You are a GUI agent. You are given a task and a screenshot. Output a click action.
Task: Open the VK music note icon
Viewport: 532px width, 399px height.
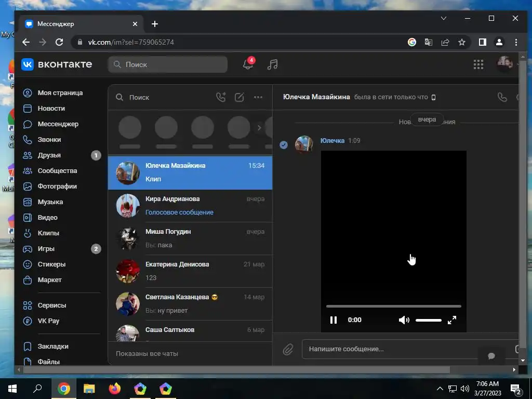(x=272, y=64)
